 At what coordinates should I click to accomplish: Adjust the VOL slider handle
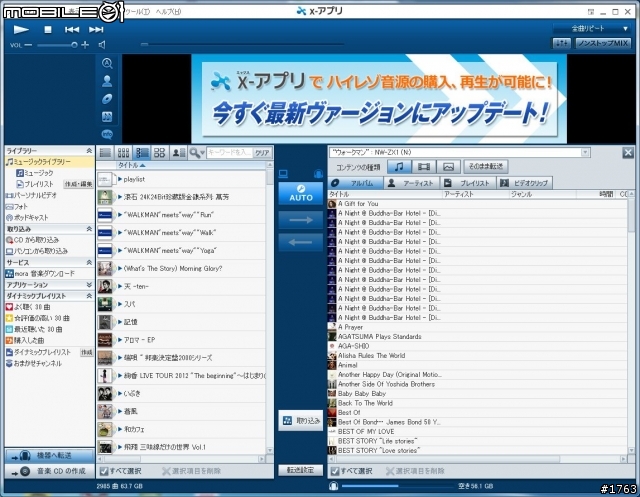[x=74, y=45]
